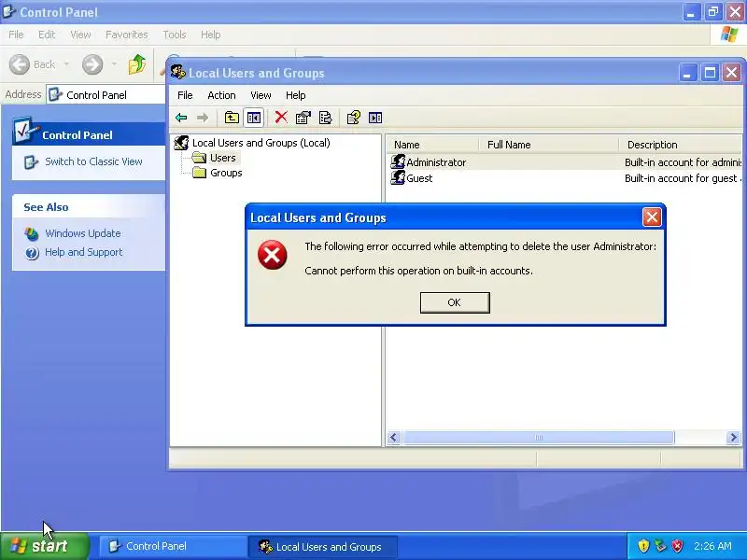Open View menu in Control Panel window

click(x=80, y=35)
